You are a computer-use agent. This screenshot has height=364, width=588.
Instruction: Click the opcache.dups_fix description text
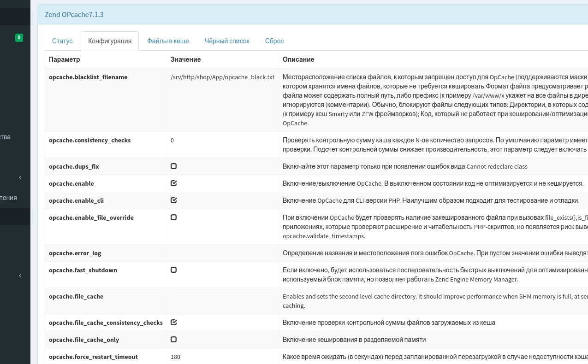pos(405,166)
